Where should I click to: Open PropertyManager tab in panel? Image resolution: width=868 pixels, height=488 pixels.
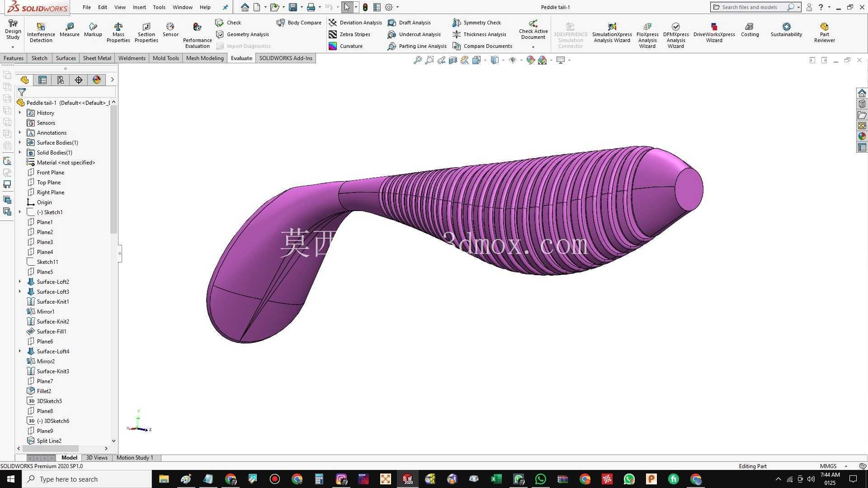point(42,80)
